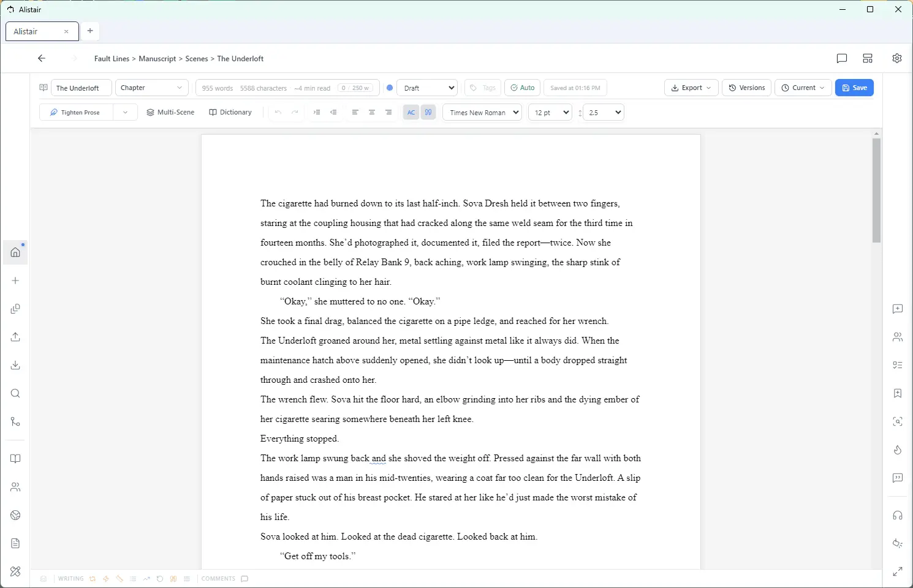Close the Alistair tab

66,31
